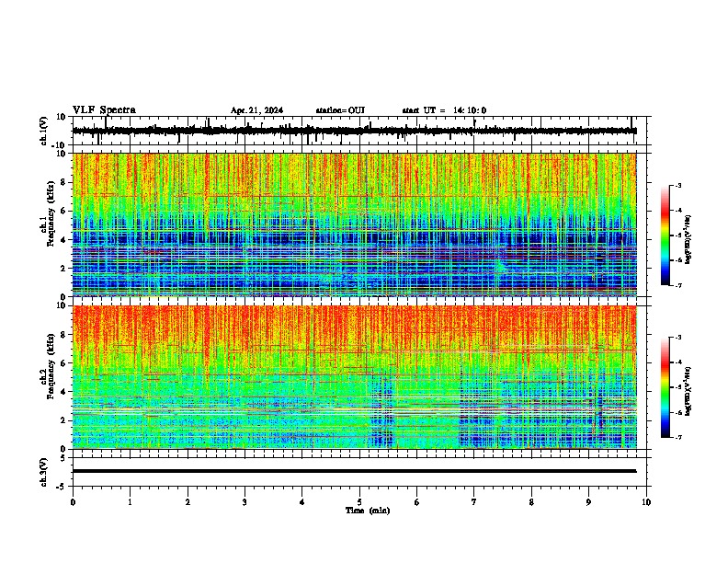The width and height of the screenshot is (728, 563).
Task: Click the ch.1 colorbar log(PSD) label
Action: click(x=688, y=240)
